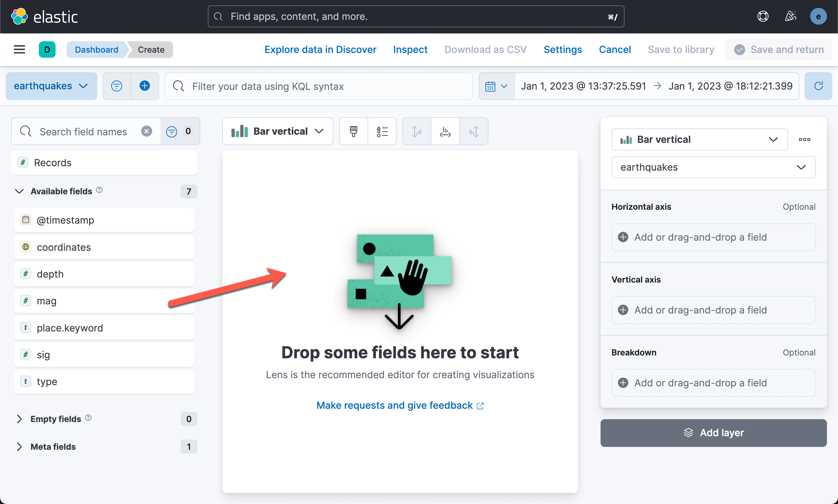
Task: Click the Add layer button
Action: [713, 433]
